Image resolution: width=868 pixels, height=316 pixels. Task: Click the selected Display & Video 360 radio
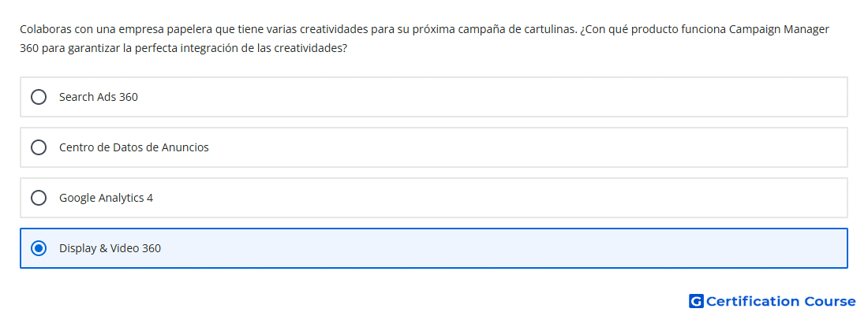point(38,248)
